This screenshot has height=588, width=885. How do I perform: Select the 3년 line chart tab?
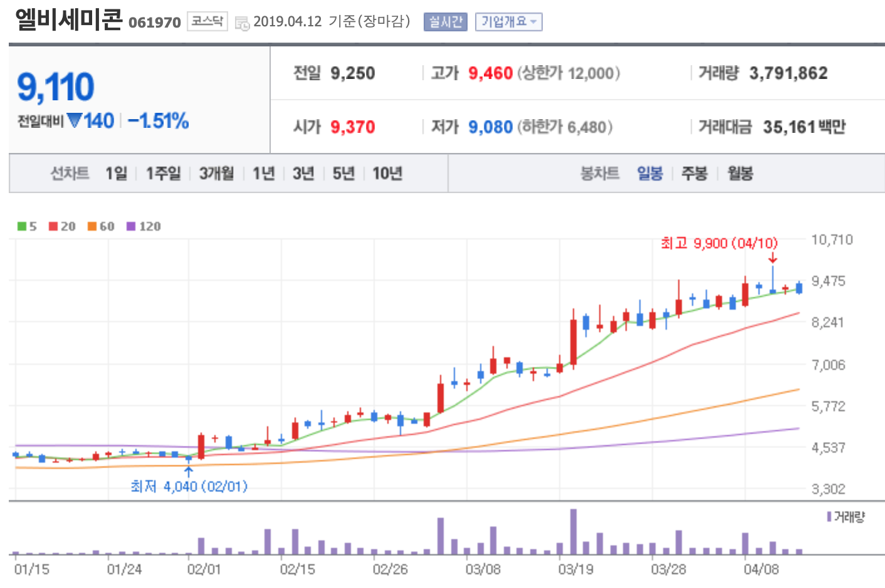point(303,173)
